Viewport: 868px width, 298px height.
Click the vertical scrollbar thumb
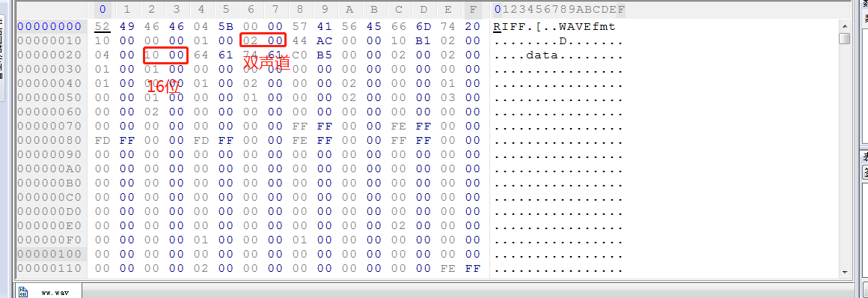(844, 38)
